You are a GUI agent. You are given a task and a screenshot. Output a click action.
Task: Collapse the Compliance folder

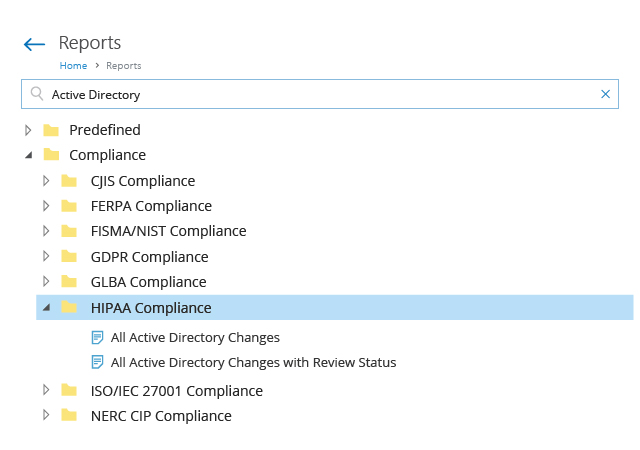click(x=29, y=155)
